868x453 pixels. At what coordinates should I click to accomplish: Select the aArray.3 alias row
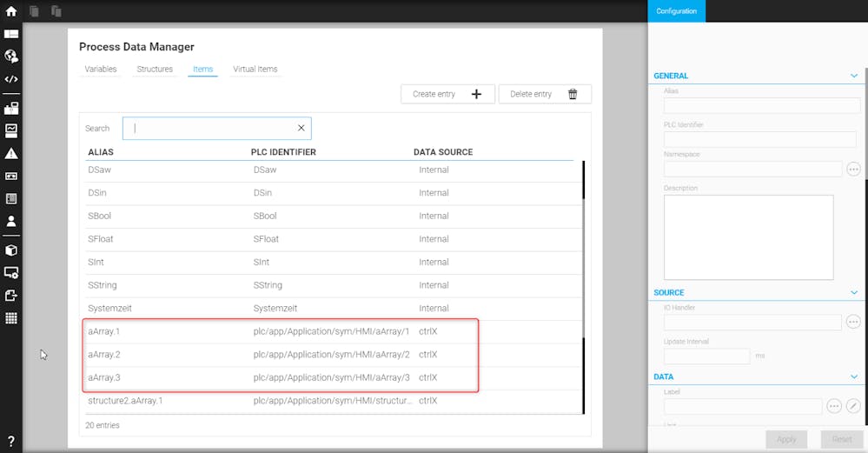334,377
